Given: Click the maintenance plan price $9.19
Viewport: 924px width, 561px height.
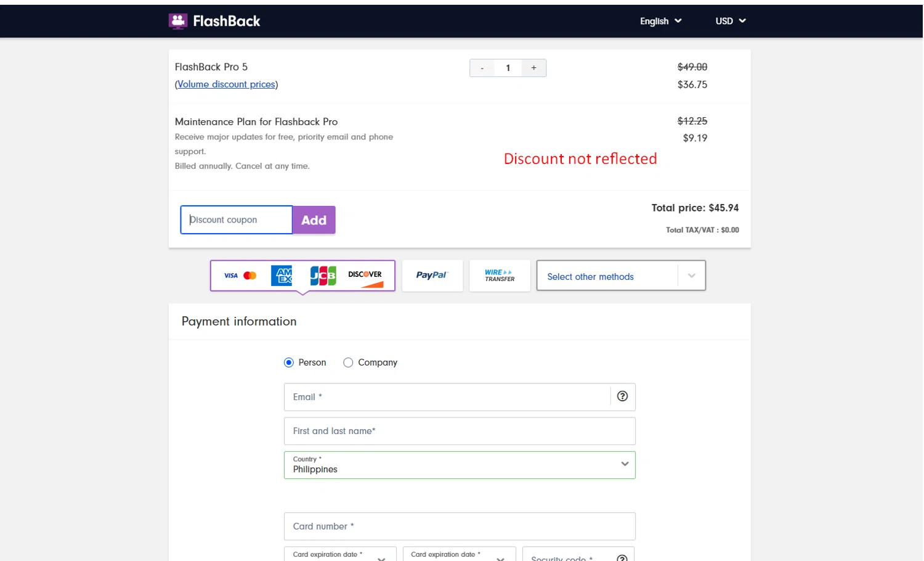Looking at the screenshot, I should tap(695, 138).
